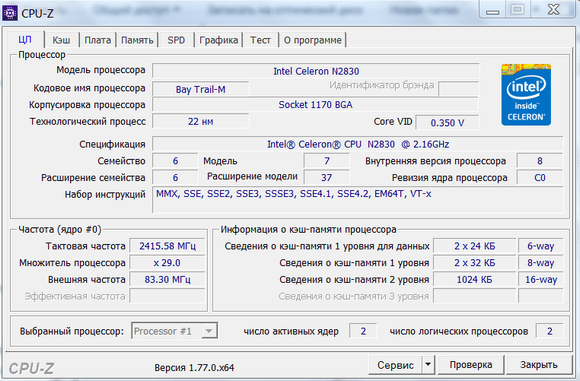Click the Intel Inside Celeron logo
The height and width of the screenshot is (381, 580).
point(526,95)
